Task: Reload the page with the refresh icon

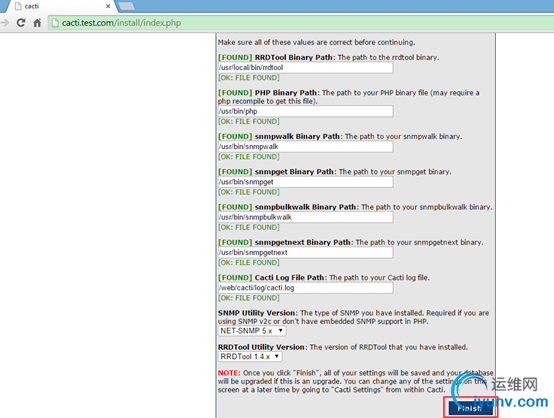Action: coord(21,23)
